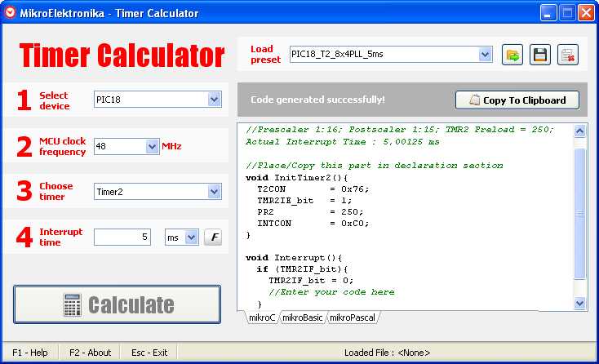599x364 pixels.
Task: Click the INTCON = 0xC0 code line
Action: tap(313, 224)
